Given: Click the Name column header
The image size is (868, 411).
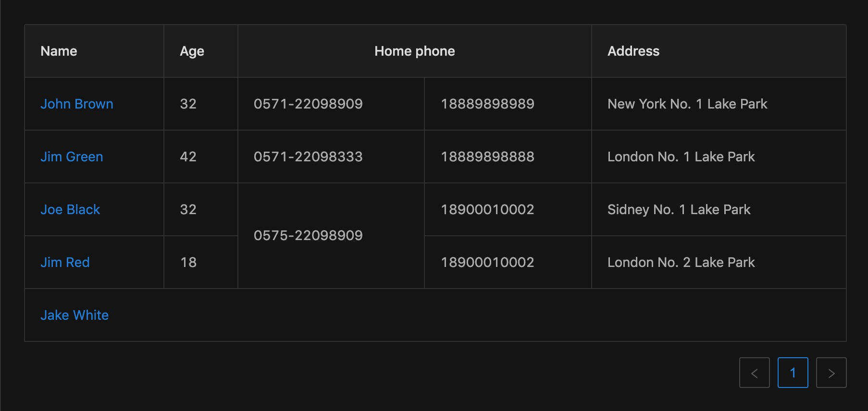Looking at the screenshot, I should (x=59, y=51).
